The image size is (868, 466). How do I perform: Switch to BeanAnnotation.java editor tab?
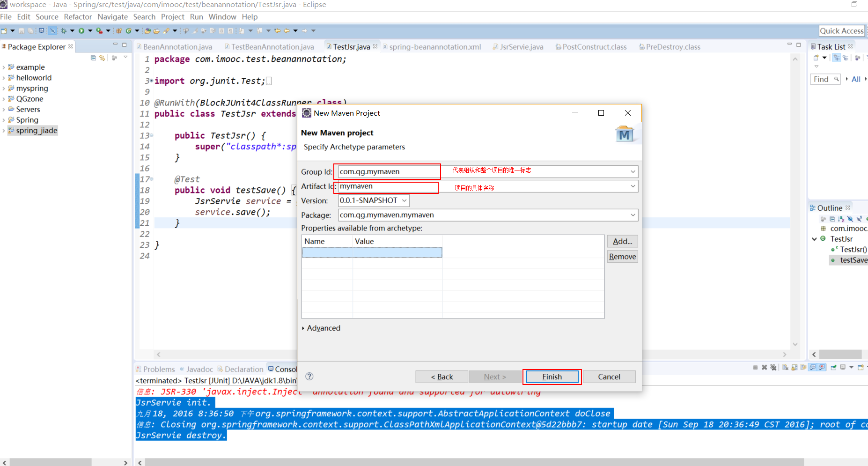tap(174, 47)
